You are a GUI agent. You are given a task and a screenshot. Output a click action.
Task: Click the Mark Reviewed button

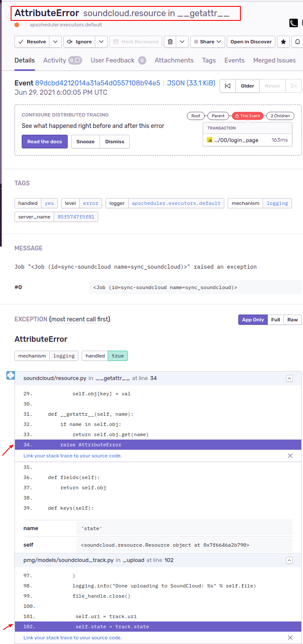(135, 42)
